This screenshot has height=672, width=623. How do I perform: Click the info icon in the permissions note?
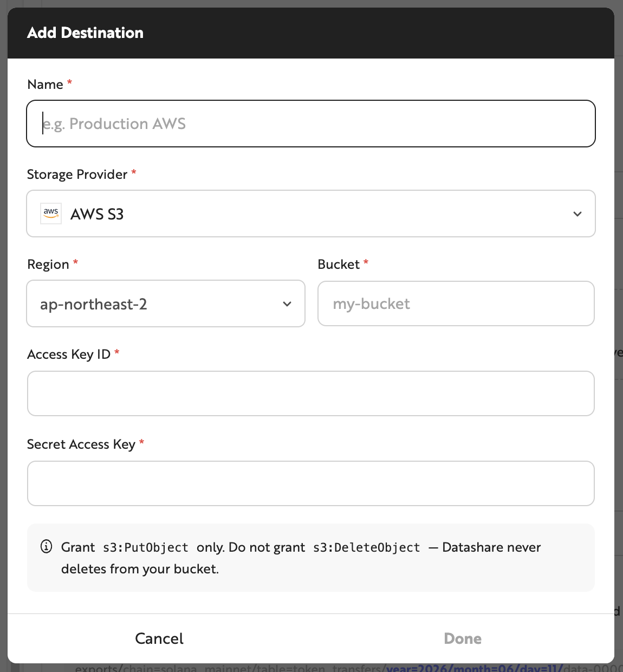47,546
